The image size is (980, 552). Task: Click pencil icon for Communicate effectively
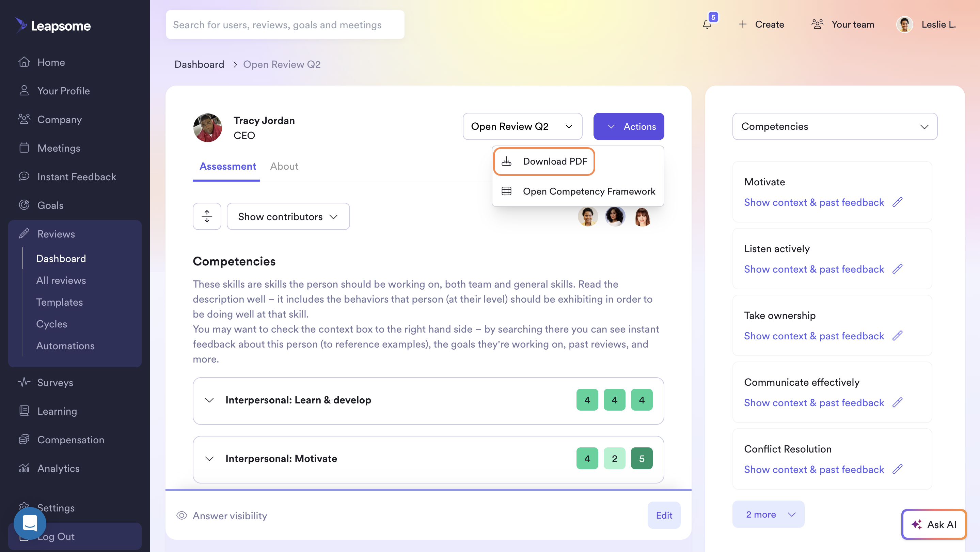pyautogui.click(x=898, y=402)
